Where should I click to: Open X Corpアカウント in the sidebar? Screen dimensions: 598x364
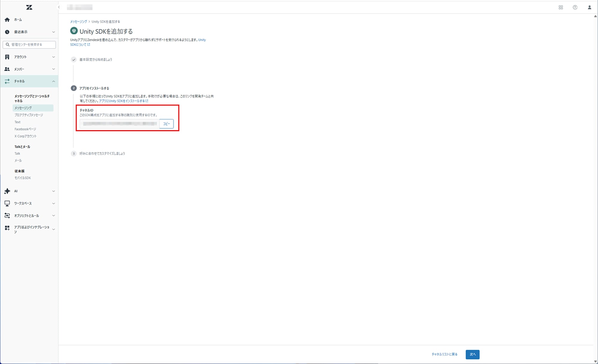[x=25, y=136]
